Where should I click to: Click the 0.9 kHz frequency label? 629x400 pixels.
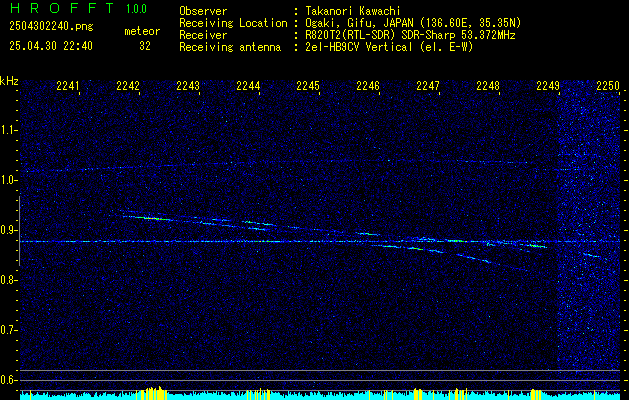click(x=8, y=230)
